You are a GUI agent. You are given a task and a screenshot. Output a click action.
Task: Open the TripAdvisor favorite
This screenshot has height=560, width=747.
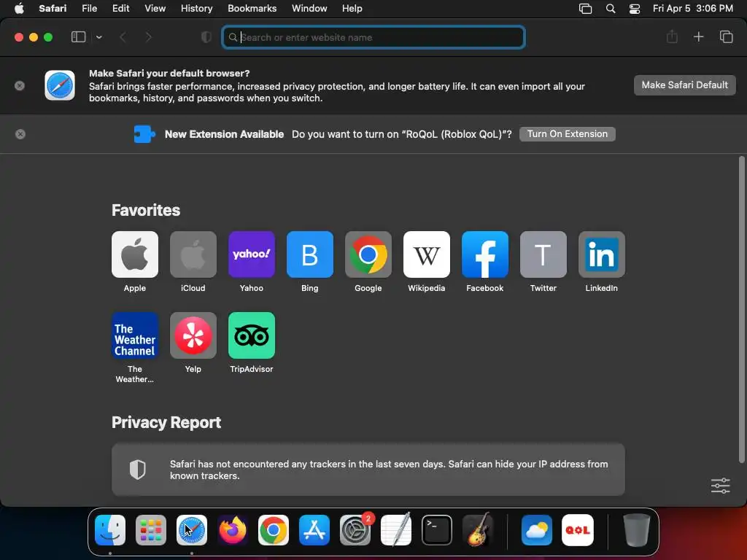pos(252,335)
